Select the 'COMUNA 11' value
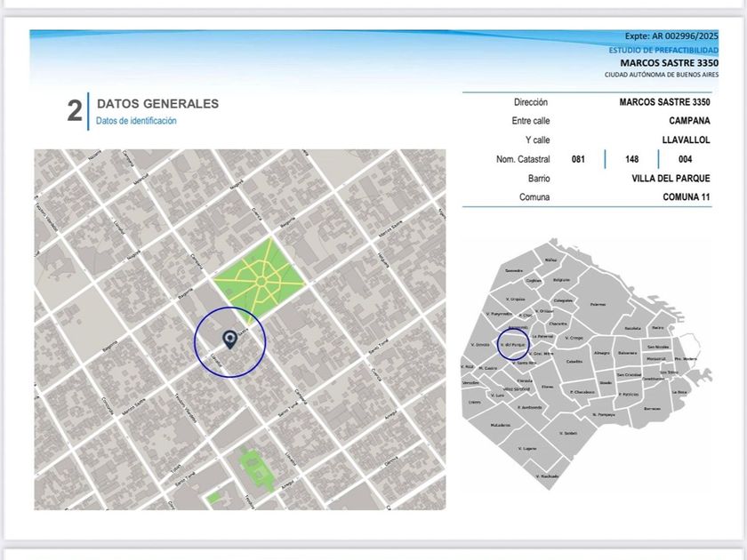 click(687, 197)
